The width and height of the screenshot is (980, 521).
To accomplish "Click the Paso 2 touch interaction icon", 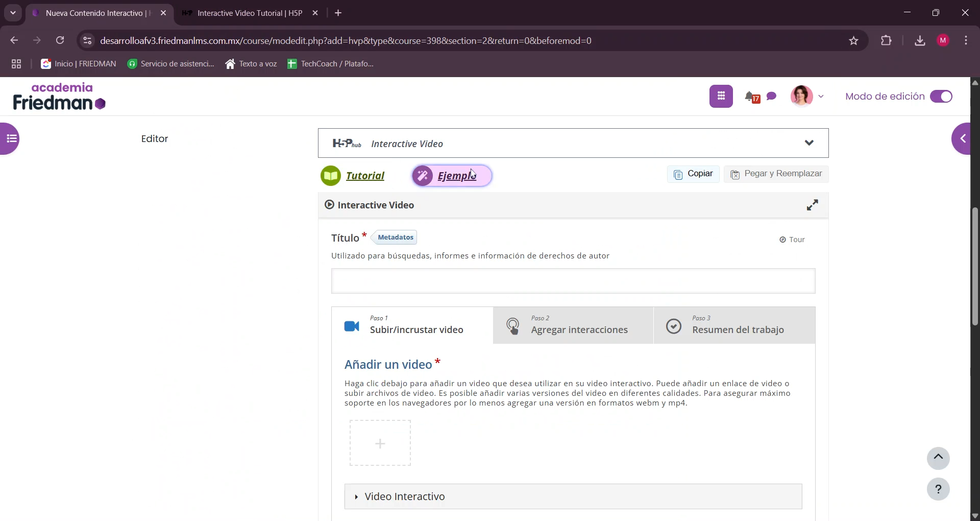I will [512, 326].
